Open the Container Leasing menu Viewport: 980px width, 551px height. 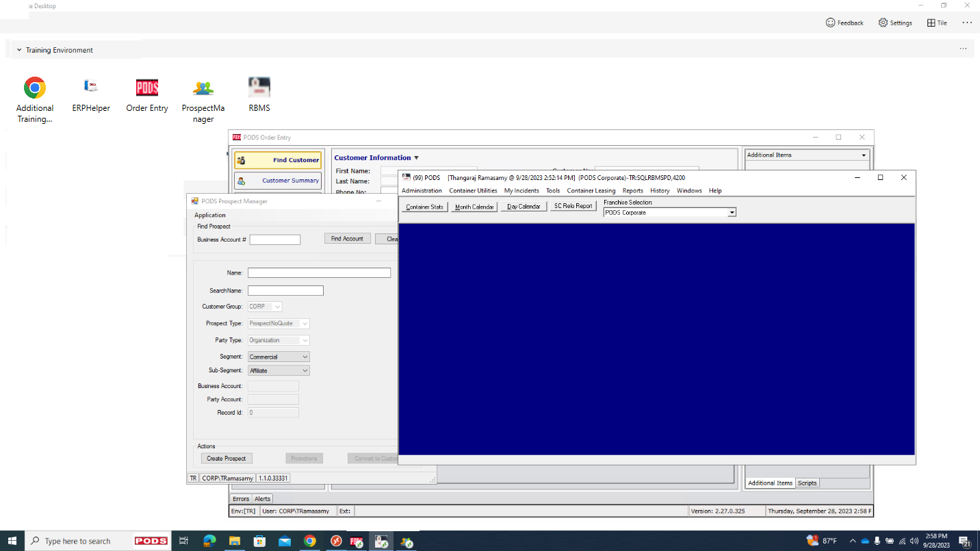591,190
